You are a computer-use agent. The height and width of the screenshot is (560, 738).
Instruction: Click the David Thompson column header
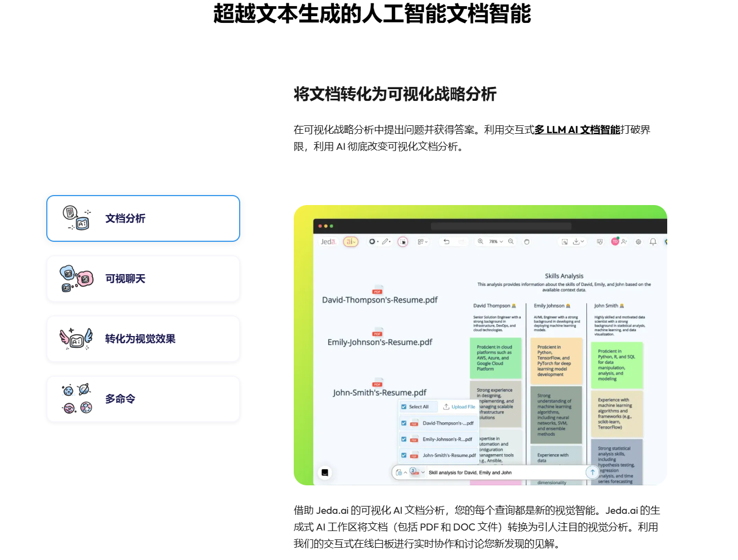click(x=494, y=306)
